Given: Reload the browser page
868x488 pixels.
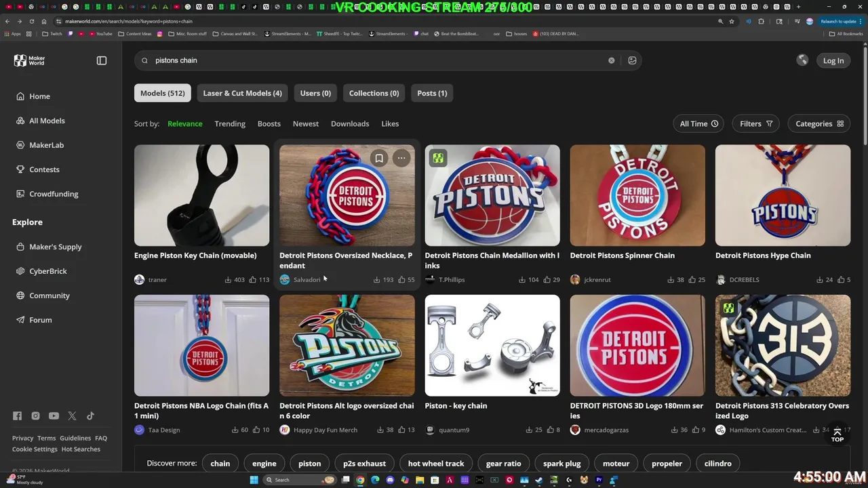Looking at the screenshot, I should pos(31,21).
